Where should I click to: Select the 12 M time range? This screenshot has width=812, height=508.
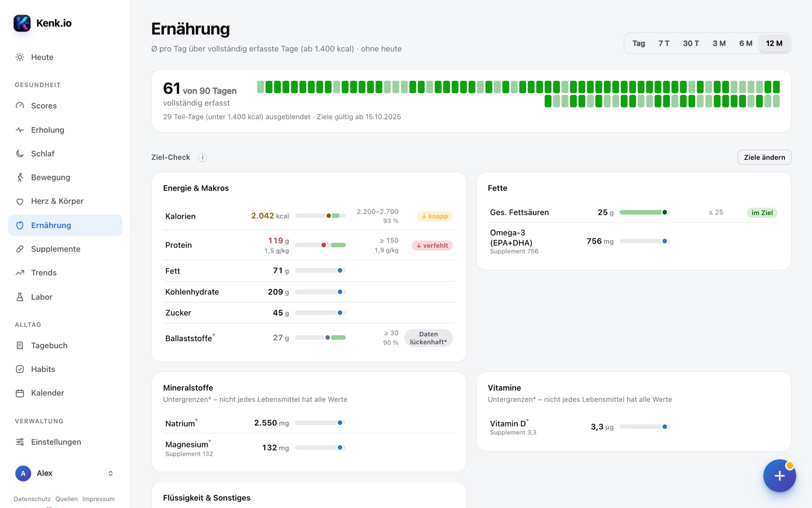[x=774, y=44]
